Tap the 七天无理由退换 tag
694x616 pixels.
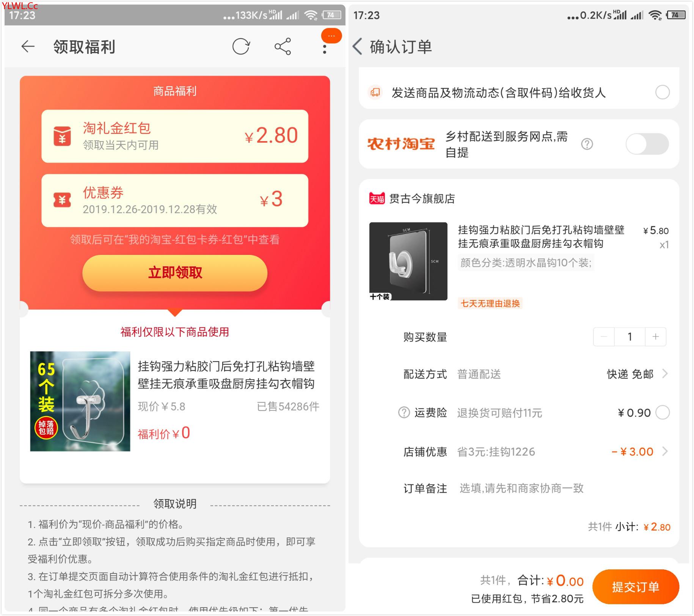point(490,303)
